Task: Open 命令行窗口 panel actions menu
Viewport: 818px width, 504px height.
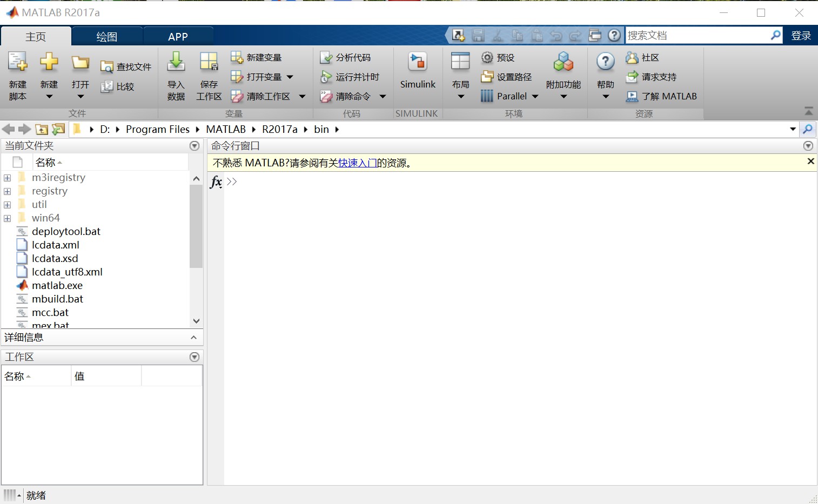Action: 808,146
